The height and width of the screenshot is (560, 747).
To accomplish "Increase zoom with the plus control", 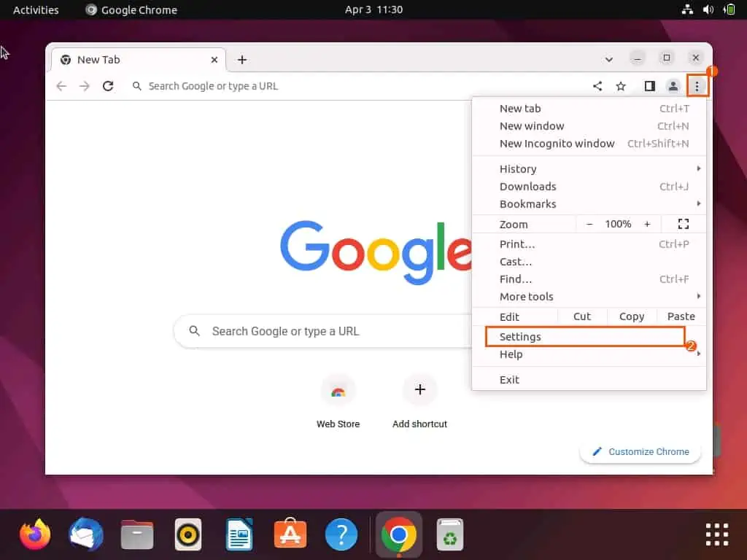I will (x=647, y=224).
